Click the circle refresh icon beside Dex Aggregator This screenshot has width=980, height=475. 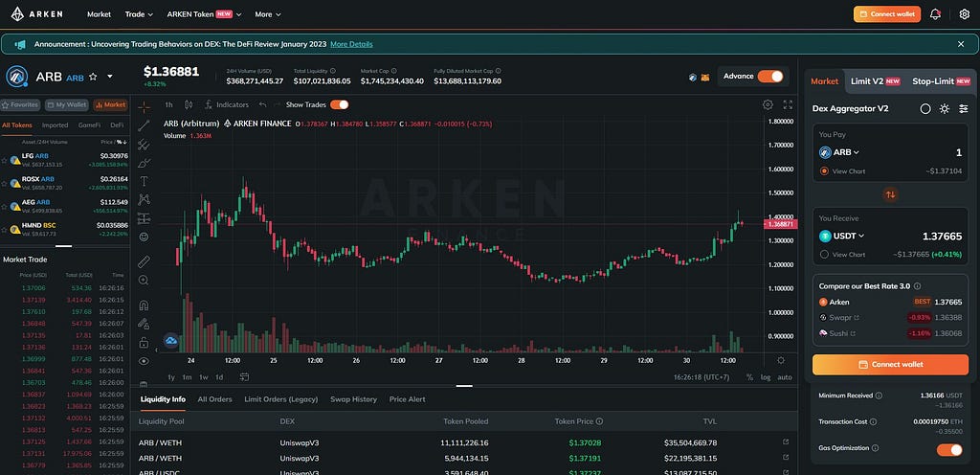(925, 109)
